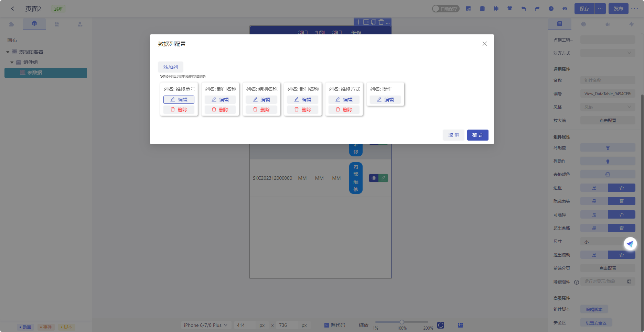Collapse the 组件组 tree node

tap(12, 63)
